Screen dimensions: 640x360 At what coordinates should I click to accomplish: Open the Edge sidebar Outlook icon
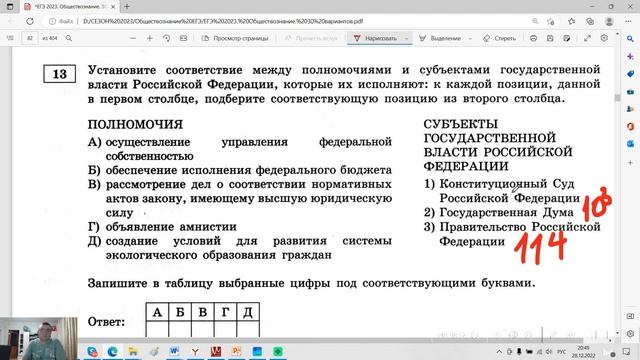tap(630, 144)
